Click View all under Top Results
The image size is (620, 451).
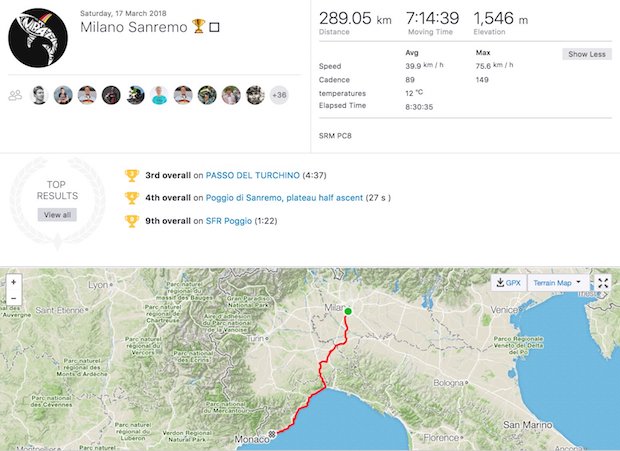(57, 215)
